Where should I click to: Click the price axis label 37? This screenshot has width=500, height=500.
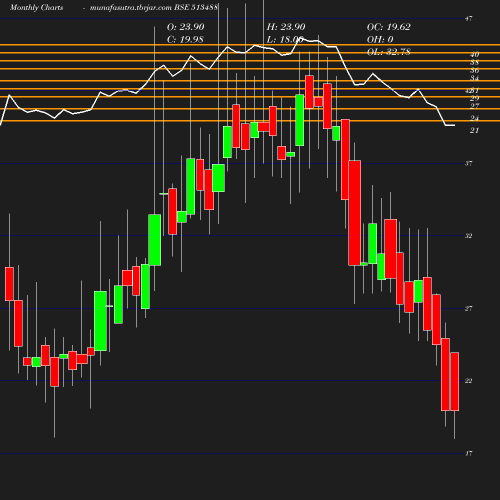[469, 163]
